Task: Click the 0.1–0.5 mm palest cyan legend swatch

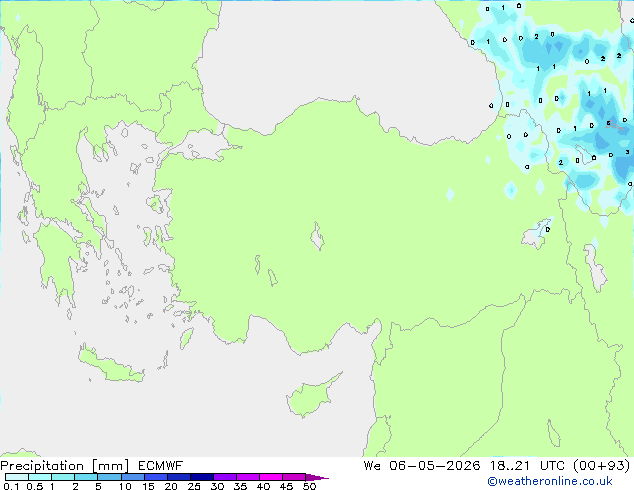Action: [x=17, y=477]
